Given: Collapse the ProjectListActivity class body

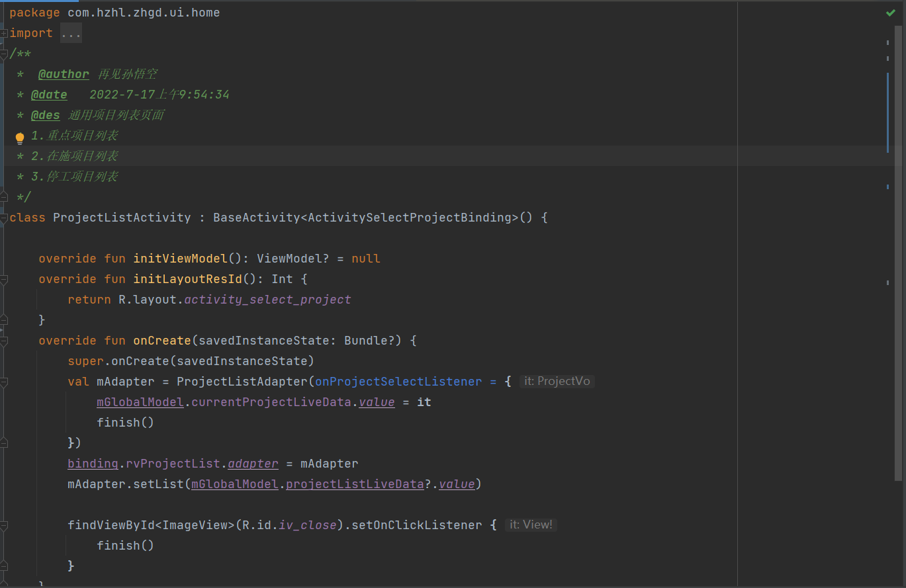Looking at the screenshot, I should click(x=4, y=218).
